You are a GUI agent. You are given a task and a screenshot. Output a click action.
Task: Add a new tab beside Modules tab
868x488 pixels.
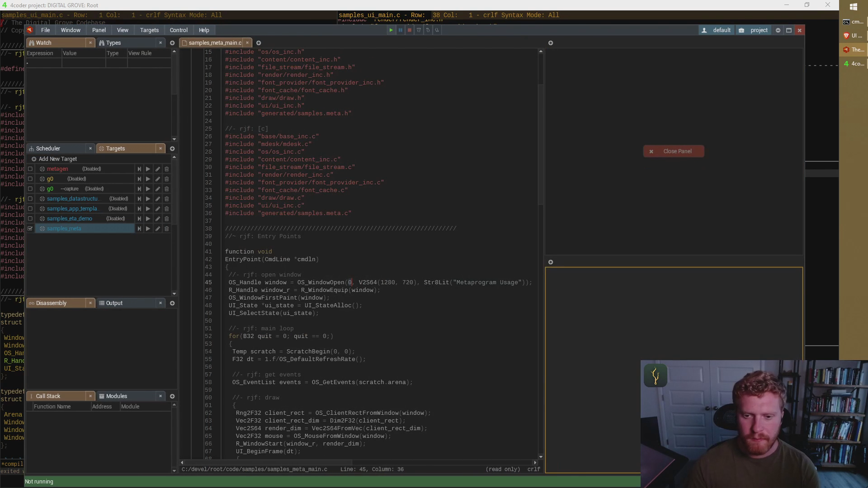point(172,396)
